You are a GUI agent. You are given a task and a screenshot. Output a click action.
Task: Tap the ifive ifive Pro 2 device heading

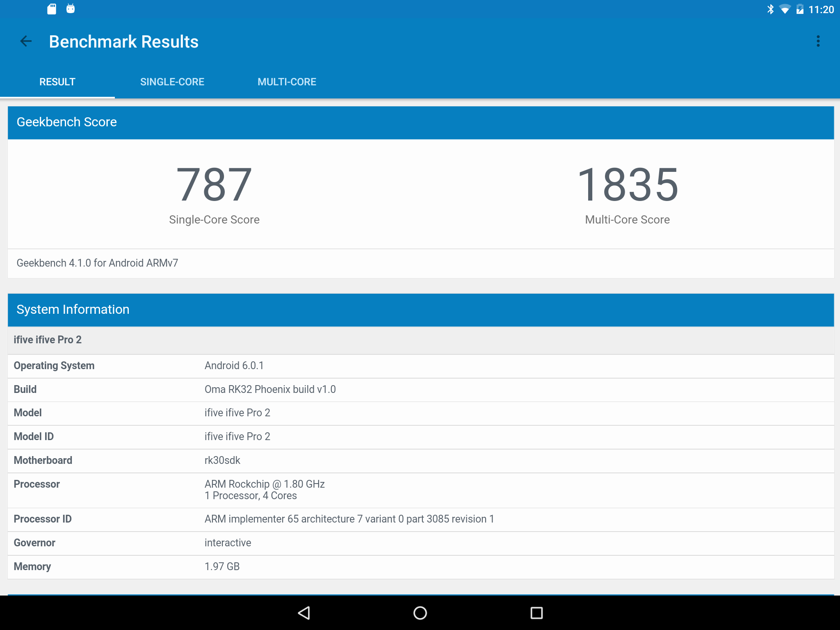tap(48, 340)
